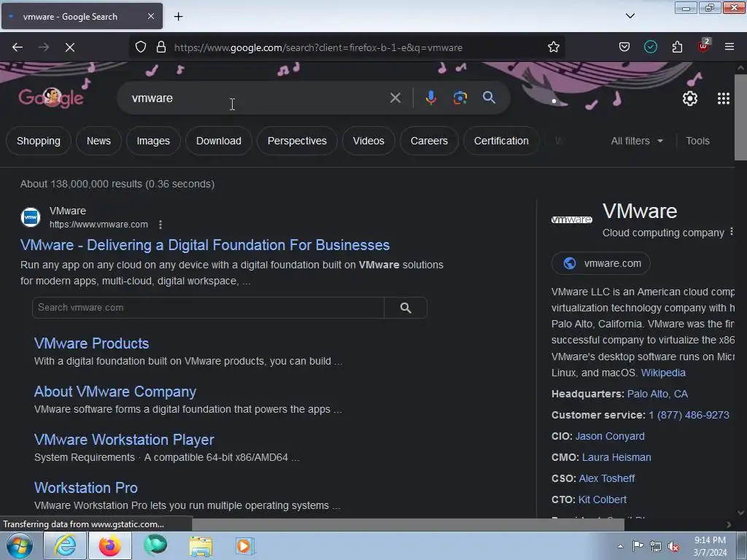Open the VMware Workstation Player sitelink
The image size is (747, 560).
(124, 440)
